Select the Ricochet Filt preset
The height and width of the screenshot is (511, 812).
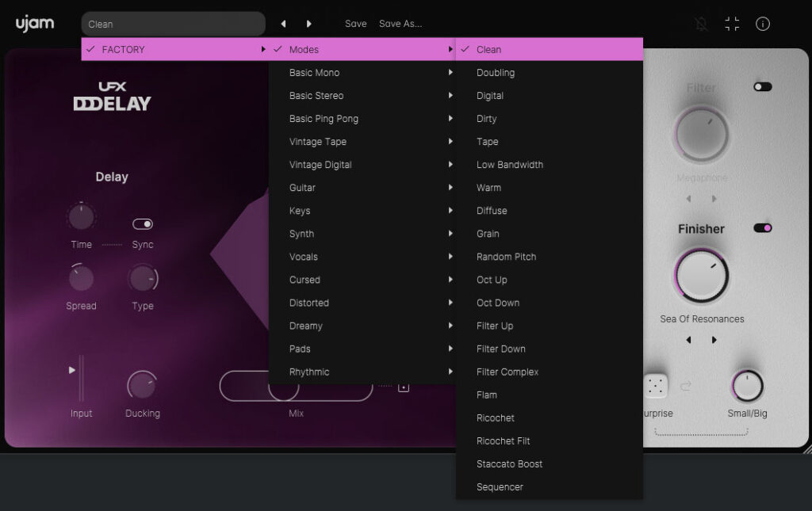(x=549, y=440)
